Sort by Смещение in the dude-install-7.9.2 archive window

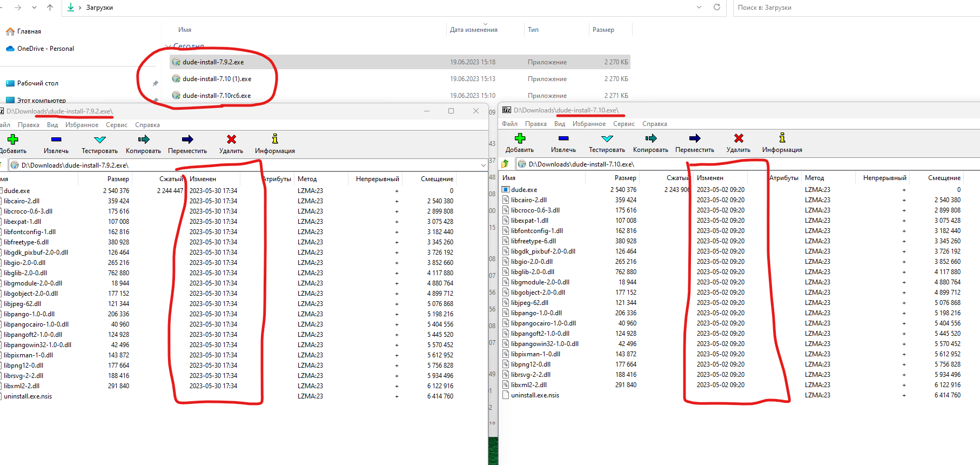point(437,179)
